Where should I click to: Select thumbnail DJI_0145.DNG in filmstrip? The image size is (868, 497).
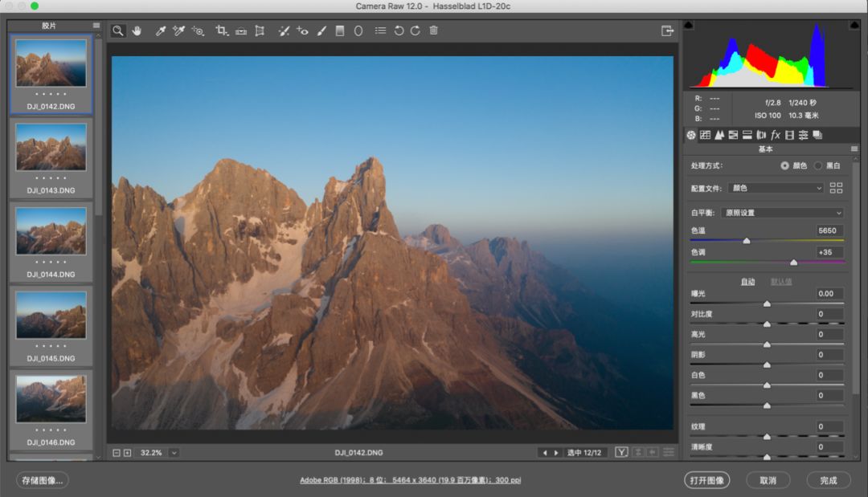51,325
